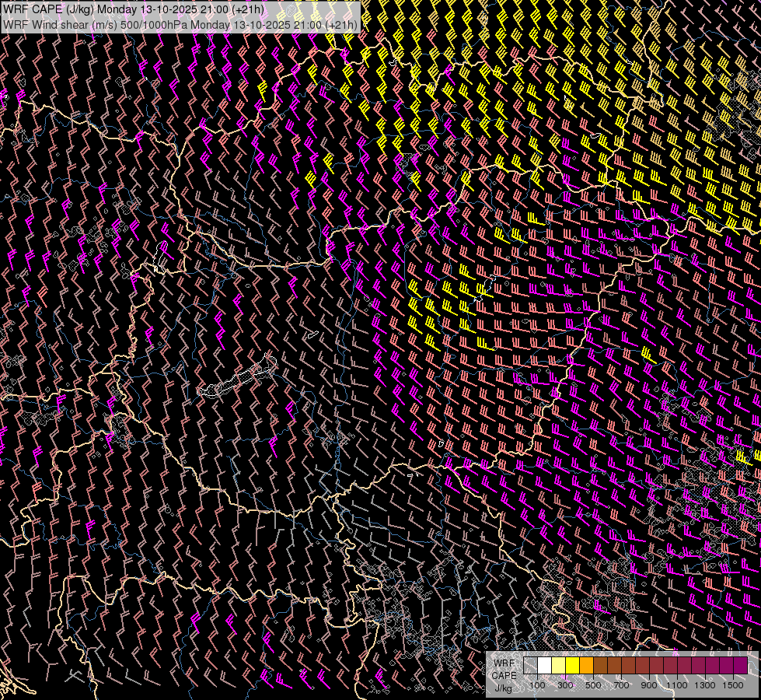Click the '900' legend value label

point(649,685)
